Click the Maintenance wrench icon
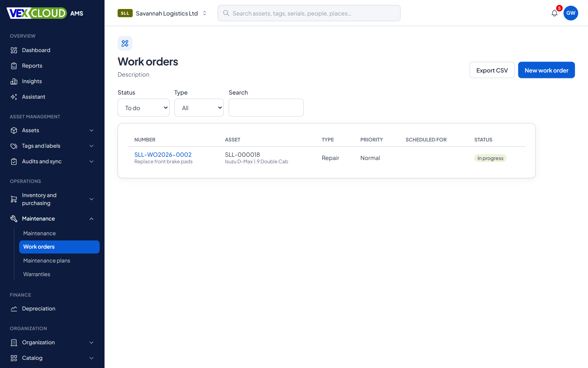The image size is (588, 368). (14, 219)
